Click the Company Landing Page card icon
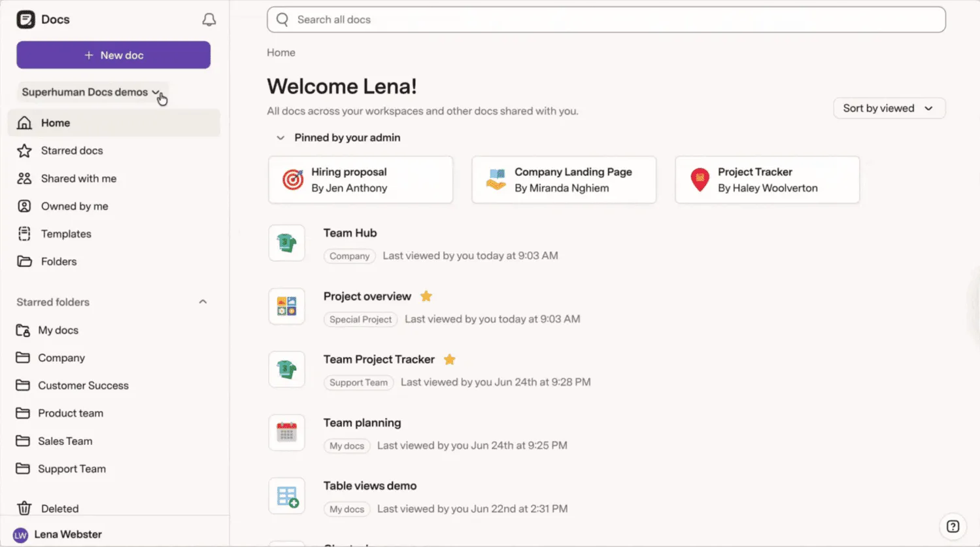Viewport: 980px width, 547px height. [x=496, y=179]
